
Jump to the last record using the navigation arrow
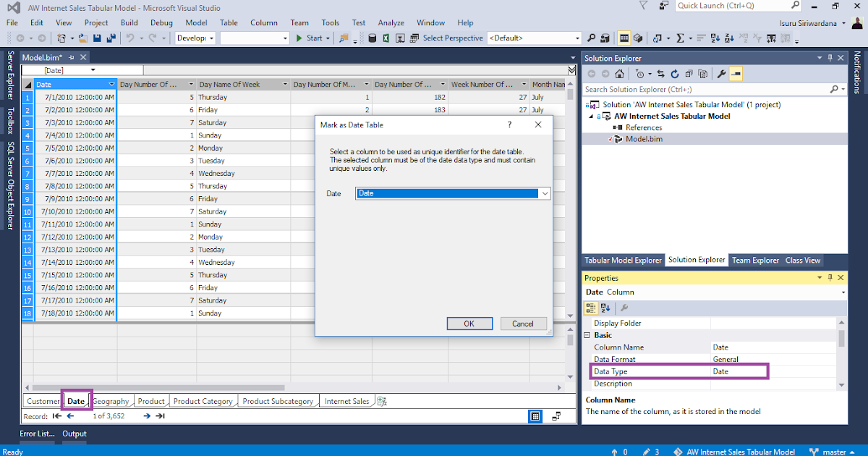162,415
